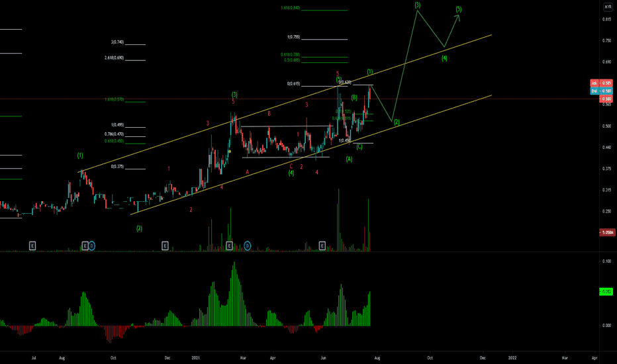This screenshot has height=364, width=617.
Task: Select the 5.058M volume label
Action: (x=606, y=232)
